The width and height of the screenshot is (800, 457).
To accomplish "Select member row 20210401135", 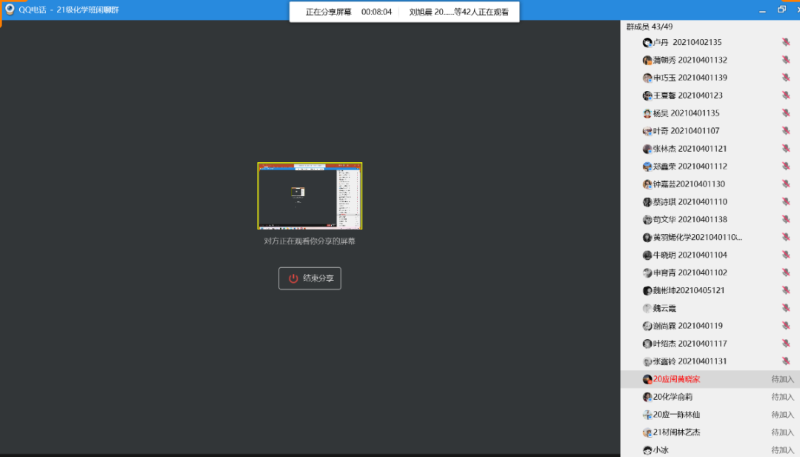I will (x=710, y=113).
